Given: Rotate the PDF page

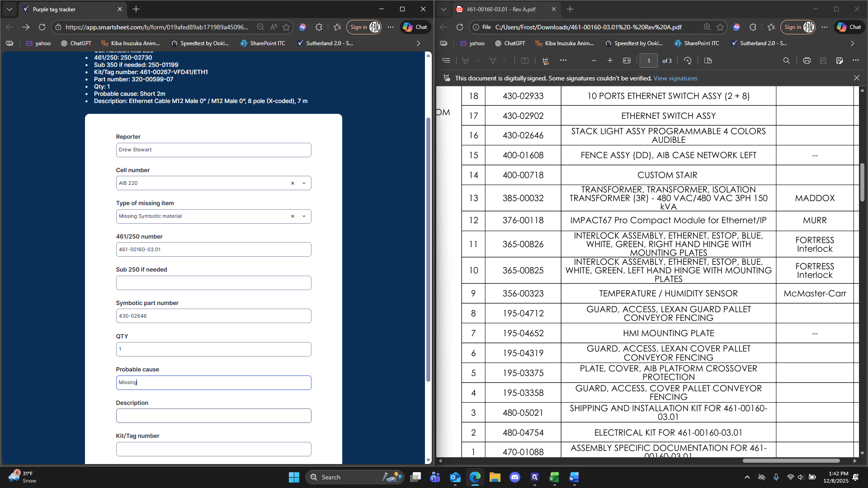Looking at the screenshot, I should coord(688,61).
